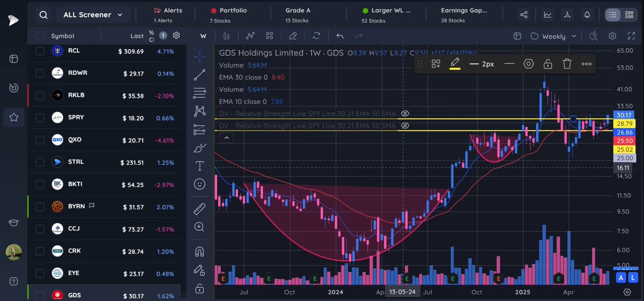This screenshot has height=301, width=644.
Task: Click the search magnifier icon
Action: [43, 15]
